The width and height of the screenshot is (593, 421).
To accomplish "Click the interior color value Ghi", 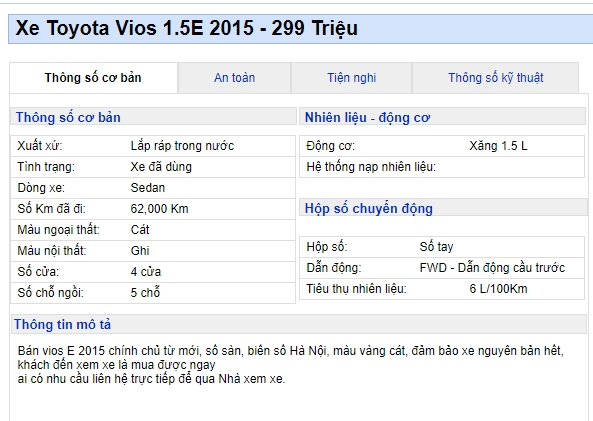I will click(140, 251).
